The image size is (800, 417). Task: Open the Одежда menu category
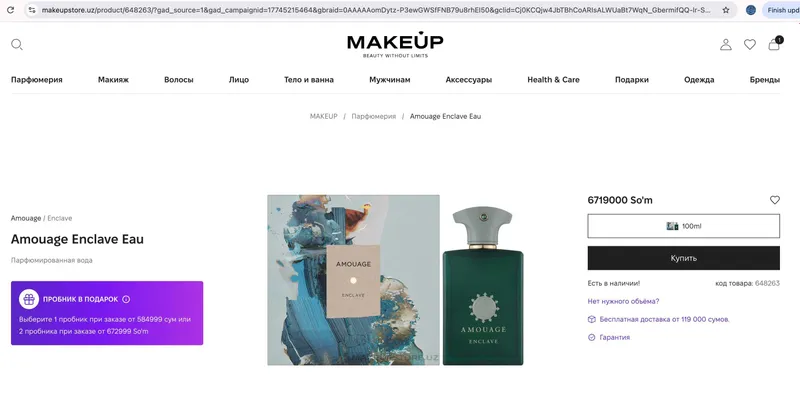[699, 80]
